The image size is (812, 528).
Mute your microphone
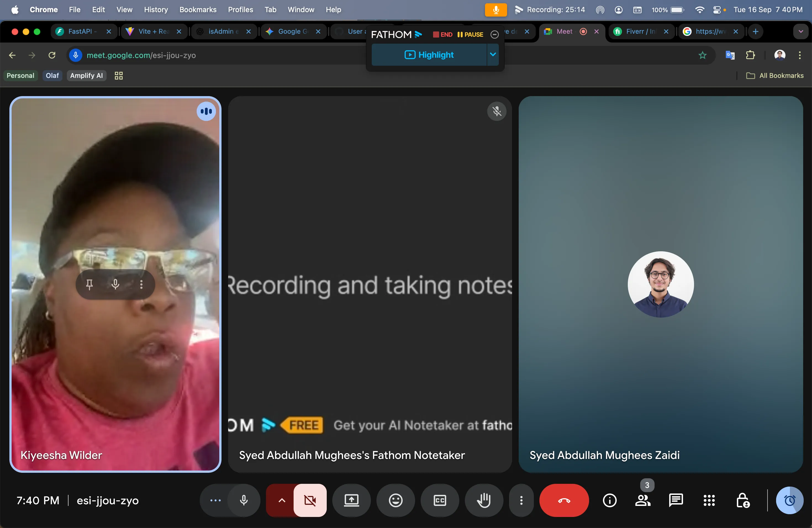click(x=244, y=500)
